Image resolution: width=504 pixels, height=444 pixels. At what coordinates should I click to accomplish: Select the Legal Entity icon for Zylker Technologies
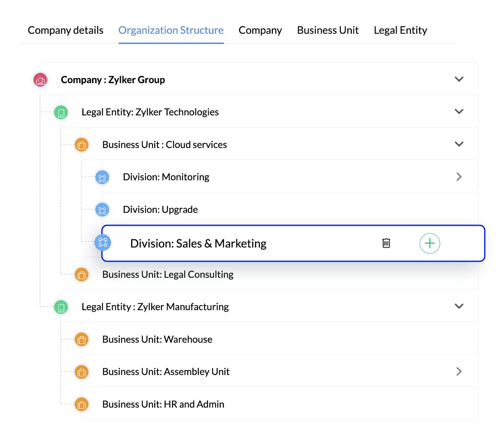click(61, 112)
